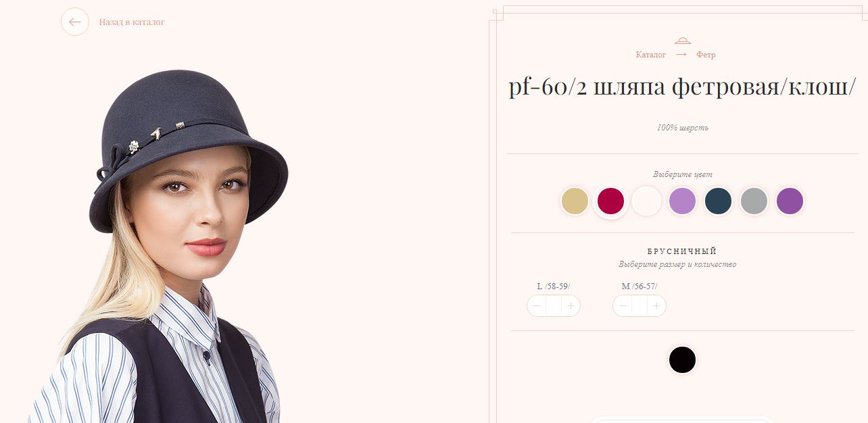Click the quantity field for size L

[x=554, y=306]
